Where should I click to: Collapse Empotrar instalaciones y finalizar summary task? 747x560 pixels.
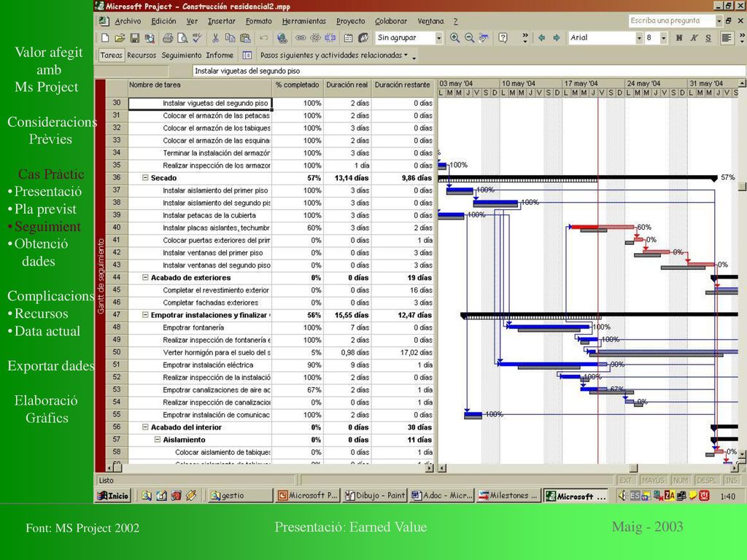pos(145,315)
